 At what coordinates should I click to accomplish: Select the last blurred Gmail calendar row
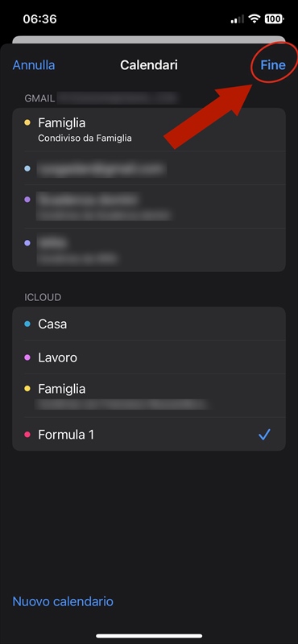(x=149, y=250)
